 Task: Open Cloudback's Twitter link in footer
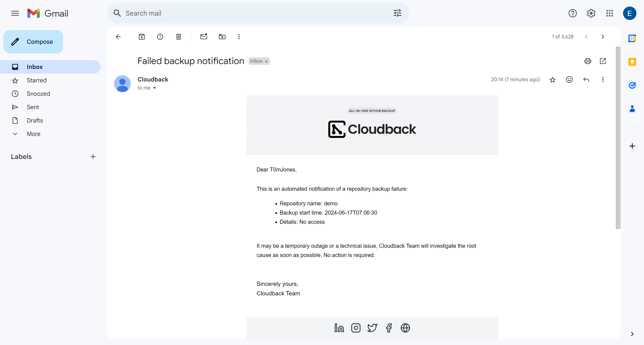coord(372,328)
